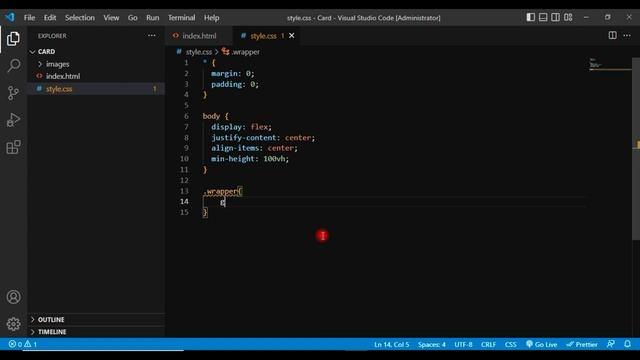Image resolution: width=640 pixels, height=360 pixels.
Task: Split the editor to the right
Action: coord(613,36)
